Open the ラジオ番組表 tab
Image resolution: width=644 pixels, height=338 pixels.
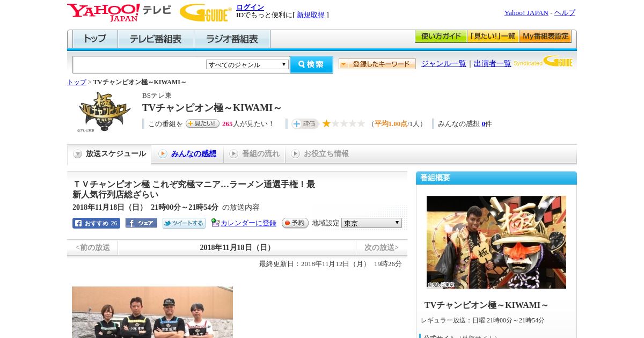pos(232,39)
